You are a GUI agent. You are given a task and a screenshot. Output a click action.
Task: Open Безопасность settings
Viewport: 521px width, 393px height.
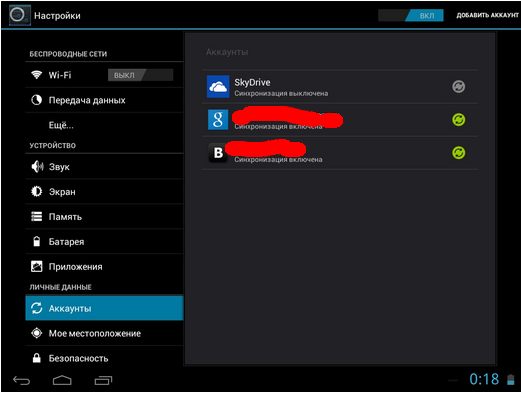[x=104, y=358]
